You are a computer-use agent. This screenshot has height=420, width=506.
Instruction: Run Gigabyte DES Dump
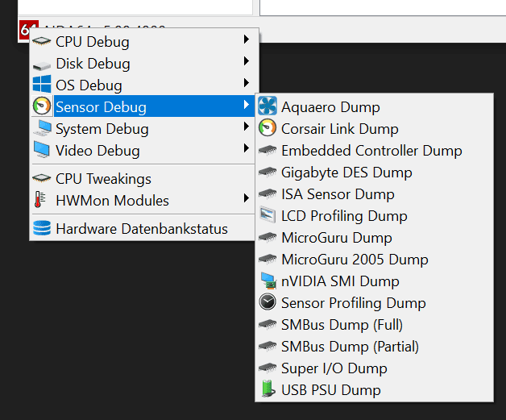375,172
